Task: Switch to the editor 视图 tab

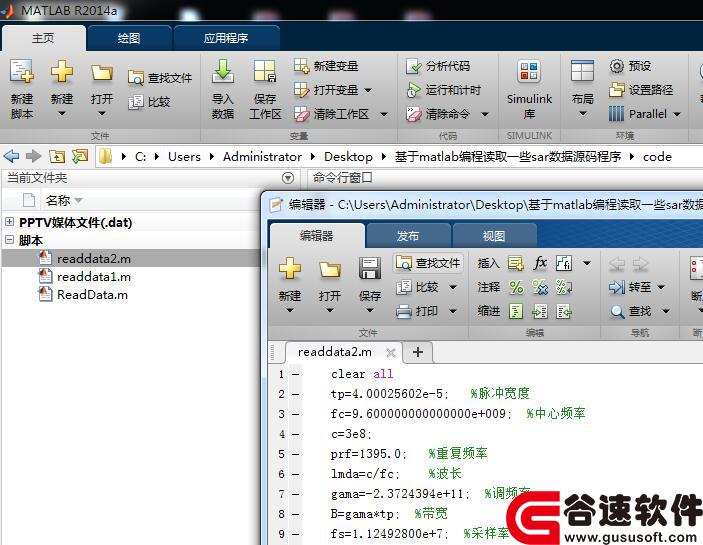Action: point(494,236)
